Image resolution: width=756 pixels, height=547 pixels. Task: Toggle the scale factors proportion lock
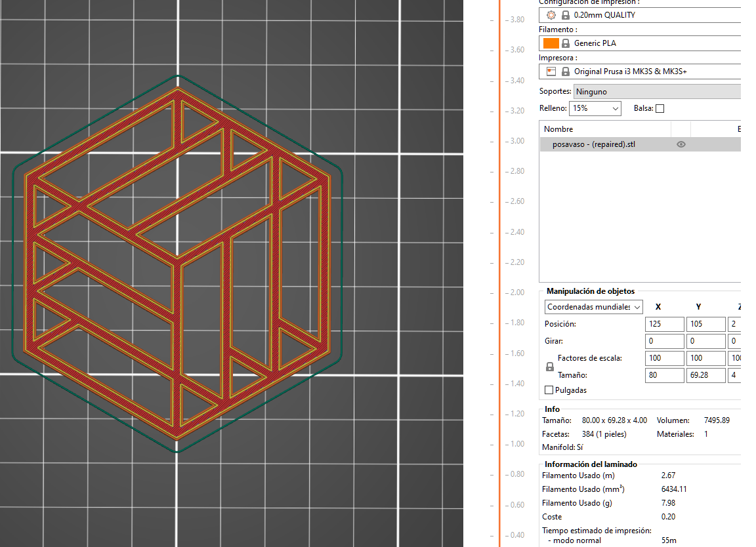pyautogui.click(x=550, y=367)
